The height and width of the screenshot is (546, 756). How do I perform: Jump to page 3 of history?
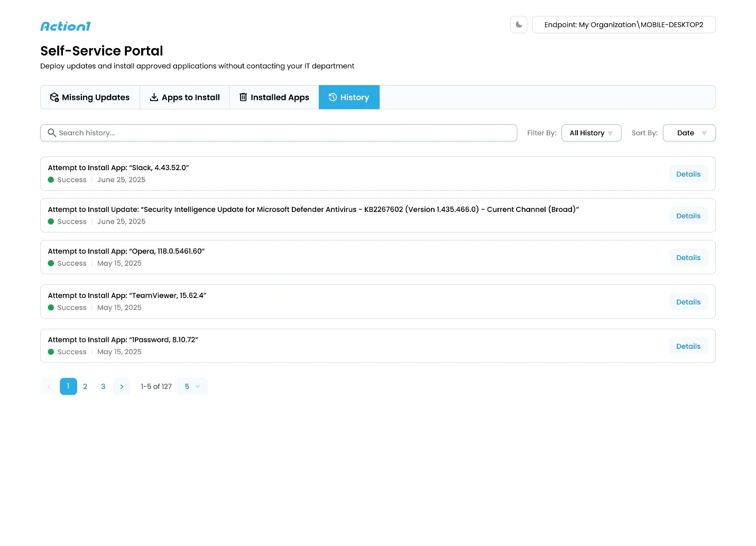(103, 386)
